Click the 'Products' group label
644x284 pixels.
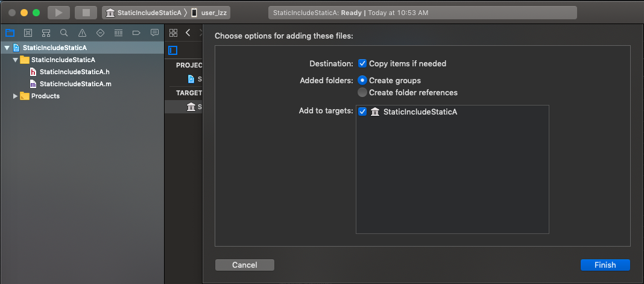(x=46, y=96)
